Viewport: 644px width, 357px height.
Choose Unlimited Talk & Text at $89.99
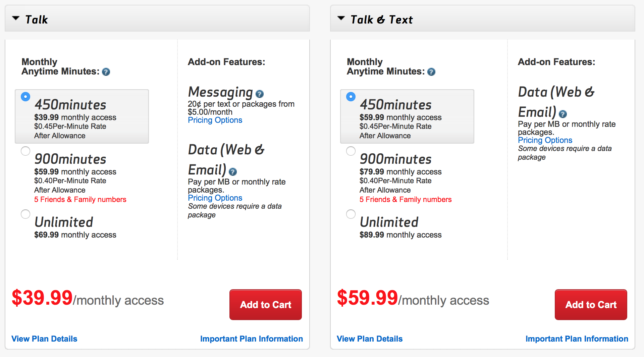tap(351, 214)
